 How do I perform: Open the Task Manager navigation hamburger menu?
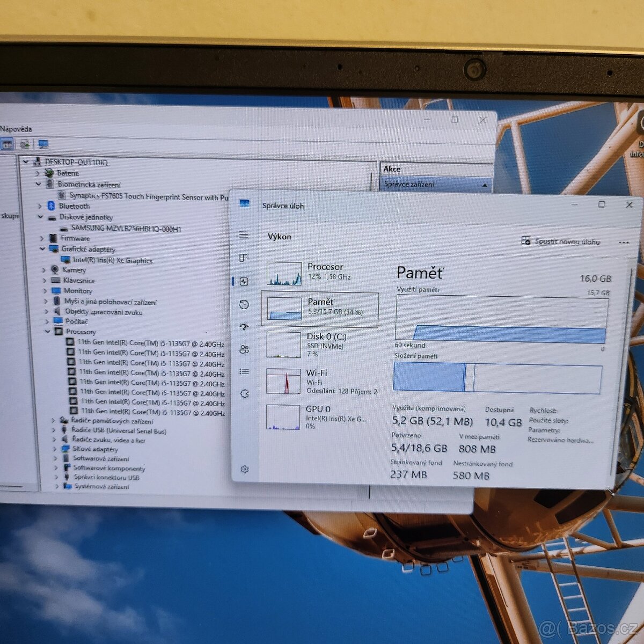(244, 235)
